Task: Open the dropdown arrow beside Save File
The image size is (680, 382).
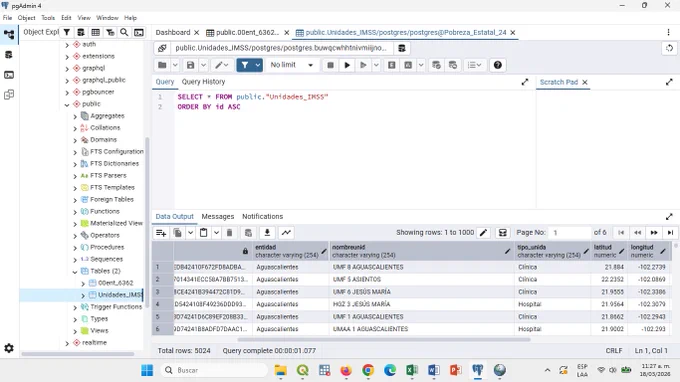Action: click(203, 65)
